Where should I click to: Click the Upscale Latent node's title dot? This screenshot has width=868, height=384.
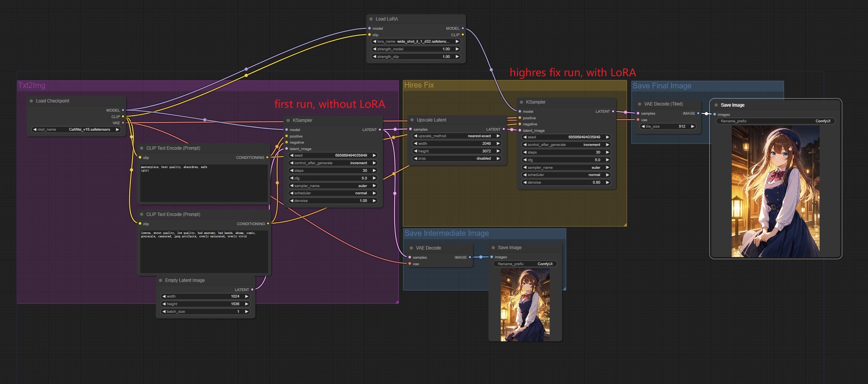coord(412,120)
